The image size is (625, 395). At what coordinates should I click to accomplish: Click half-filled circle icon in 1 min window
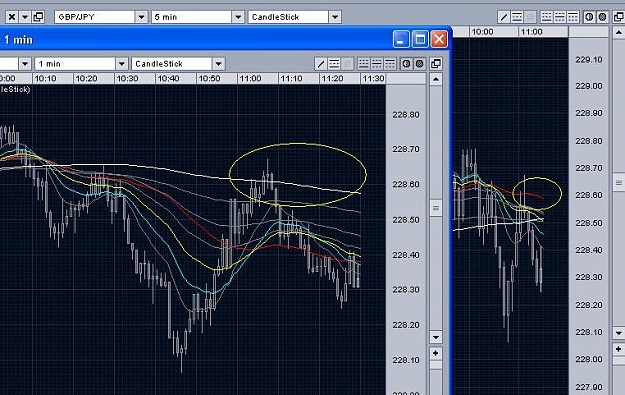click(x=406, y=64)
